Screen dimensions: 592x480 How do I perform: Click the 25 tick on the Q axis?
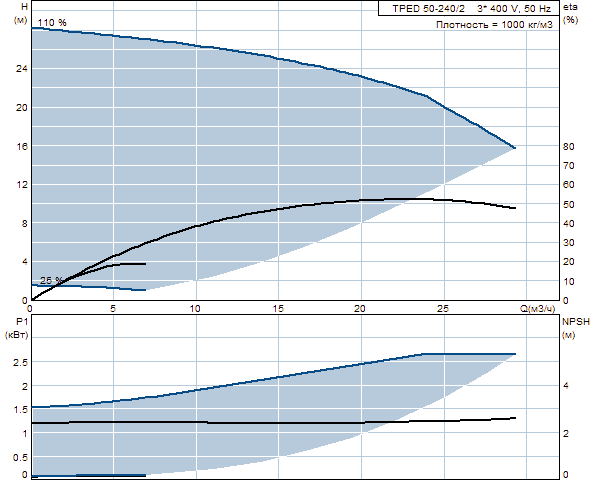(443, 309)
